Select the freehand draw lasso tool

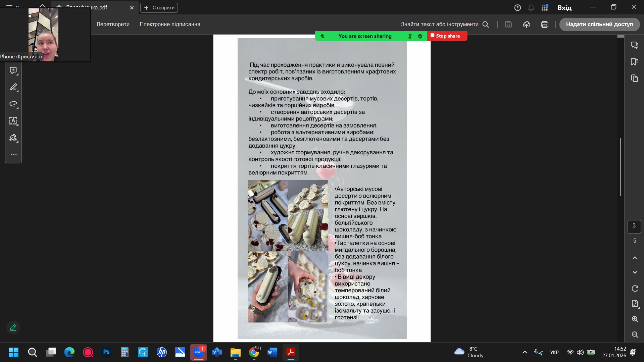(x=13, y=104)
